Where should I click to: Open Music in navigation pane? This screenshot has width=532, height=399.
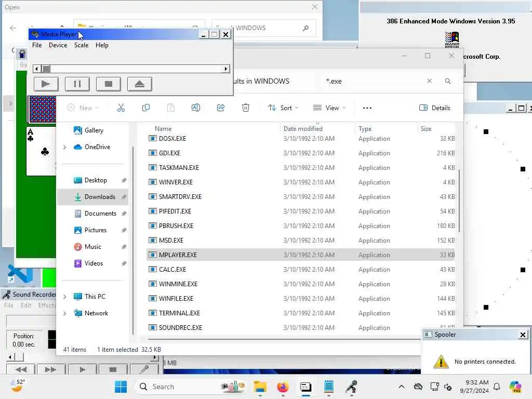[92, 247]
